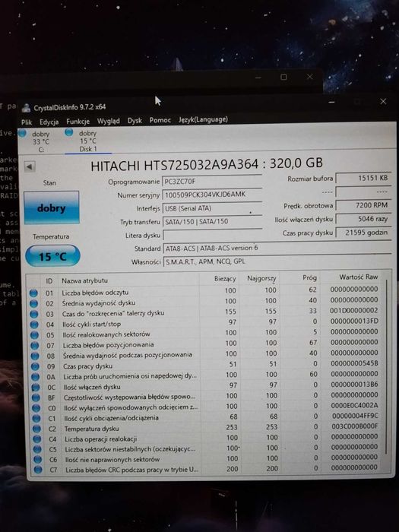399x532 pixels.
Task: Click status icon of attribute C4
Action: (37, 439)
